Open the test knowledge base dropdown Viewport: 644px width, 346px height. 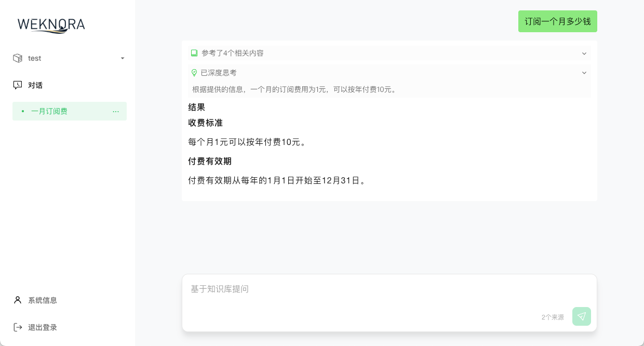[x=123, y=58]
